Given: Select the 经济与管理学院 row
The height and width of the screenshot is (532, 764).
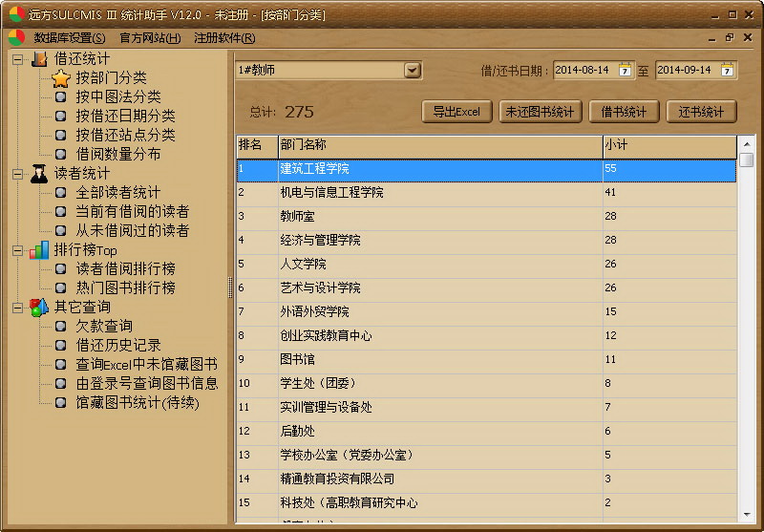Looking at the screenshot, I should [486, 243].
